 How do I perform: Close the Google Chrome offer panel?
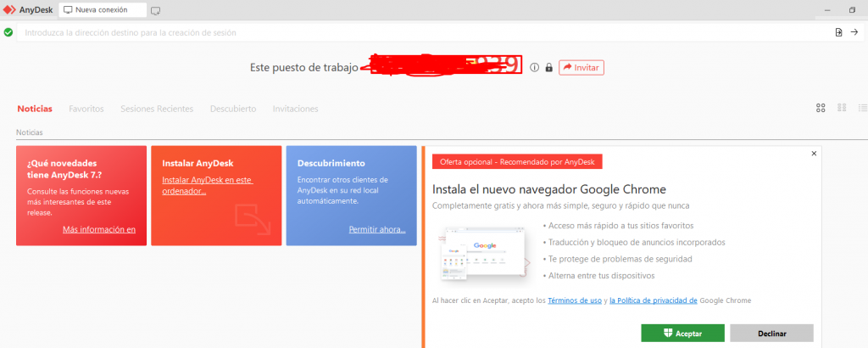tap(814, 154)
